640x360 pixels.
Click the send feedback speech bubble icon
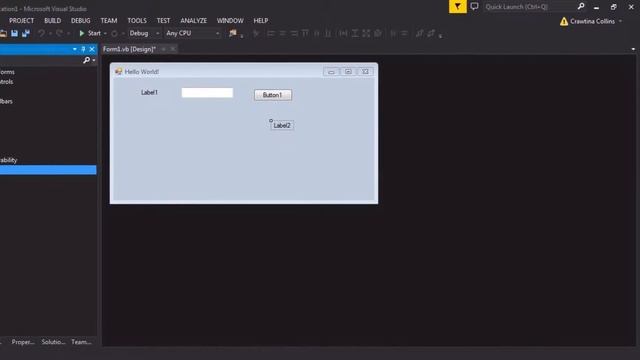click(x=474, y=7)
